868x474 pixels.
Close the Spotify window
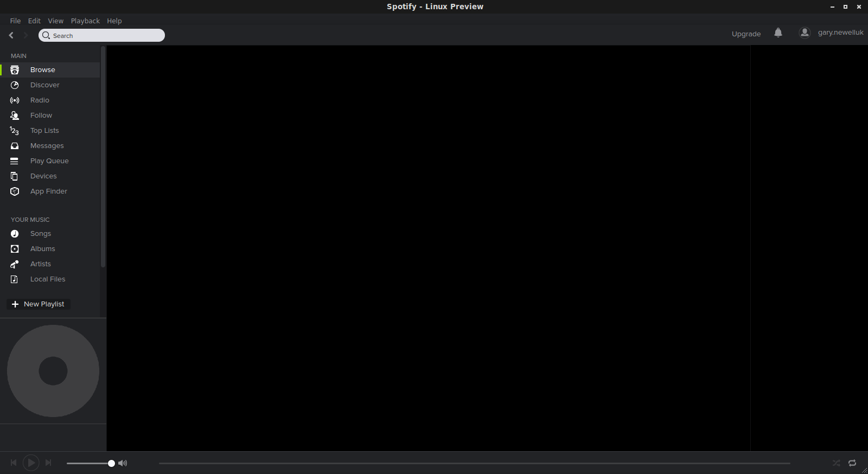tap(859, 7)
